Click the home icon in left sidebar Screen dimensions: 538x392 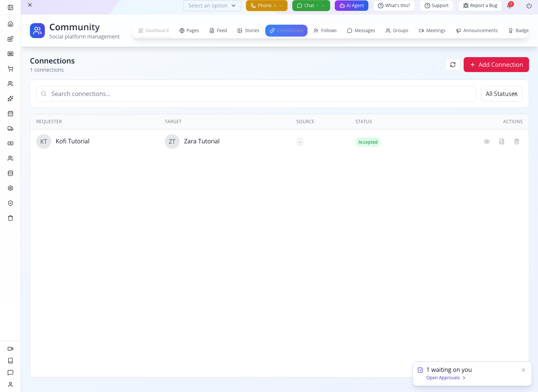tap(10, 24)
